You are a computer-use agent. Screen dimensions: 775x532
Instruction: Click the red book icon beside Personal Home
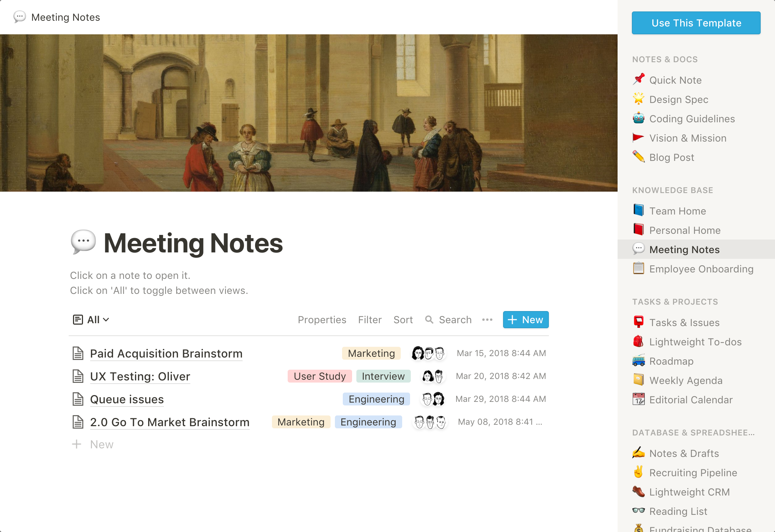[638, 230]
